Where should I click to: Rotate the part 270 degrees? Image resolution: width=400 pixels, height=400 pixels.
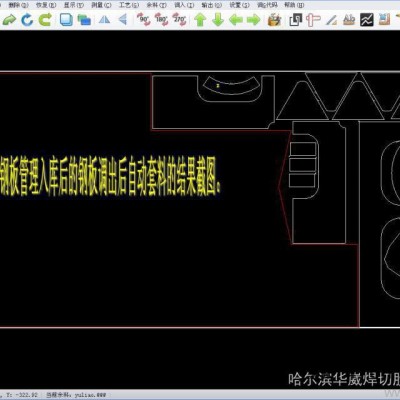click(180, 20)
